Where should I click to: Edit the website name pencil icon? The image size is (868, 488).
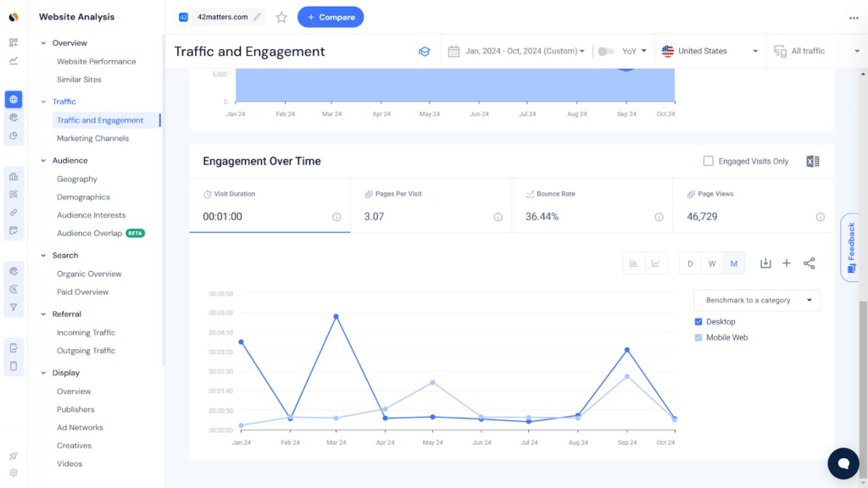[x=257, y=17]
